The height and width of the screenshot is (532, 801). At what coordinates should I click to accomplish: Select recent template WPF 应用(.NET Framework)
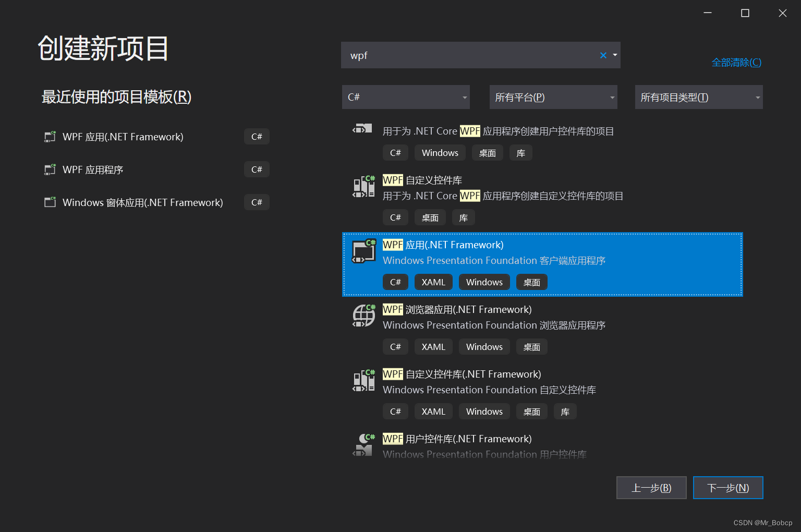(x=156, y=137)
